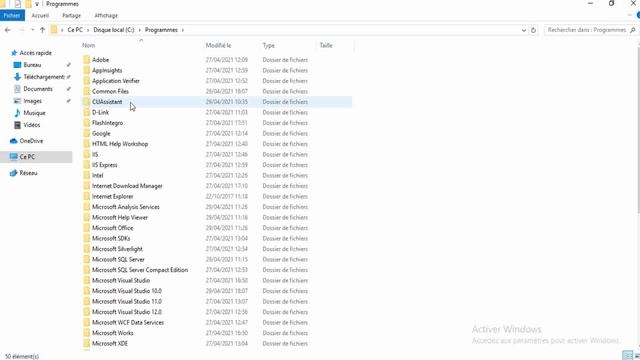This screenshot has height=360, width=640.
Task: Refresh the Programmes folder view
Action: [533, 30]
